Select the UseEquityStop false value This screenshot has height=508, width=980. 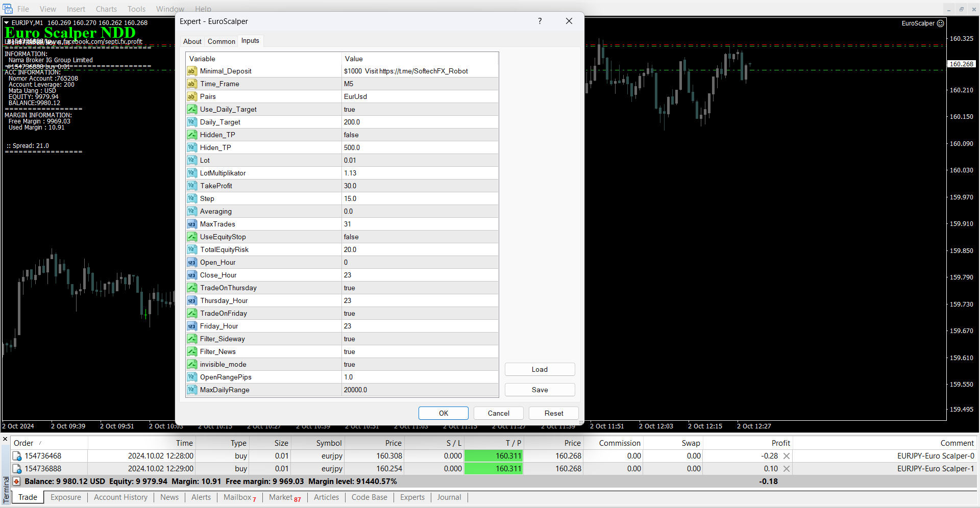pyautogui.click(x=351, y=237)
